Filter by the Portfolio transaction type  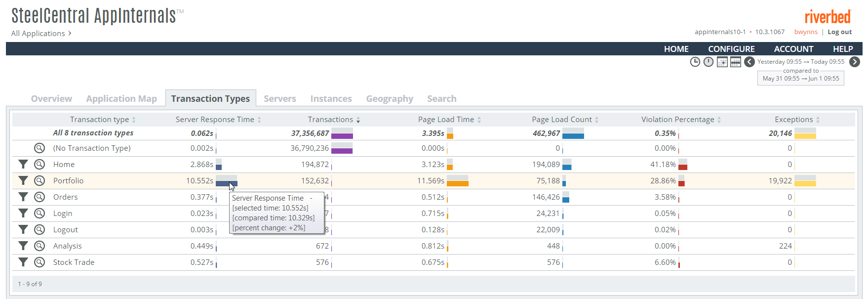pyautogui.click(x=23, y=180)
